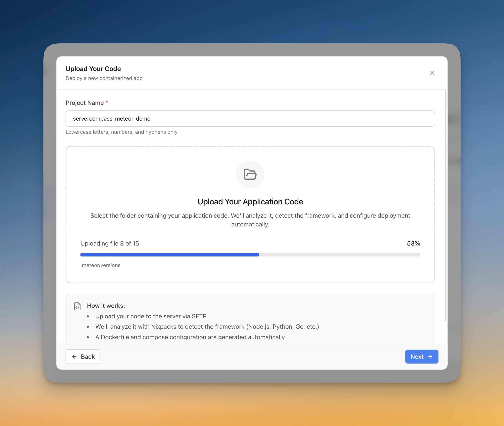Image resolution: width=504 pixels, height=426 pixels.
Task: Click the Upload Your Application Code heading
Action: tap(250, 201)
